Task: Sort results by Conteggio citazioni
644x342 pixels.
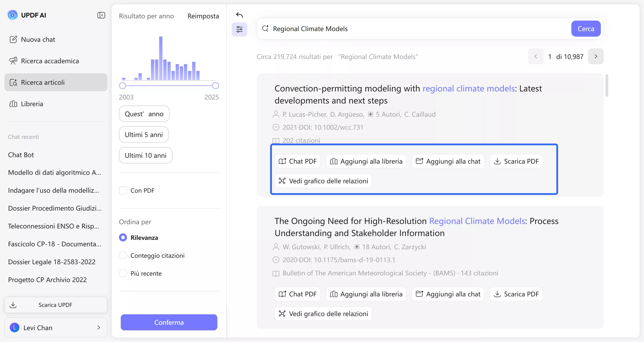Action: click(123, 255)
